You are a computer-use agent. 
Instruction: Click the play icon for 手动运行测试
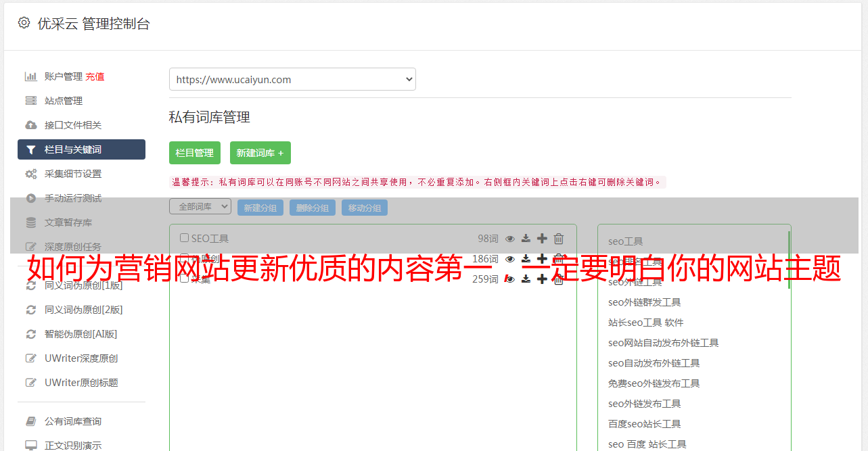31,198
